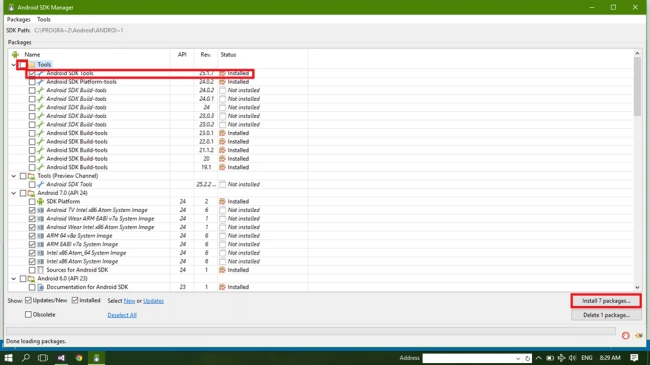The height and width of the screenshot is (365, 650).
Task: Click folder icon of Tools (Preview Channel)
Action: [x=32, y=176]
